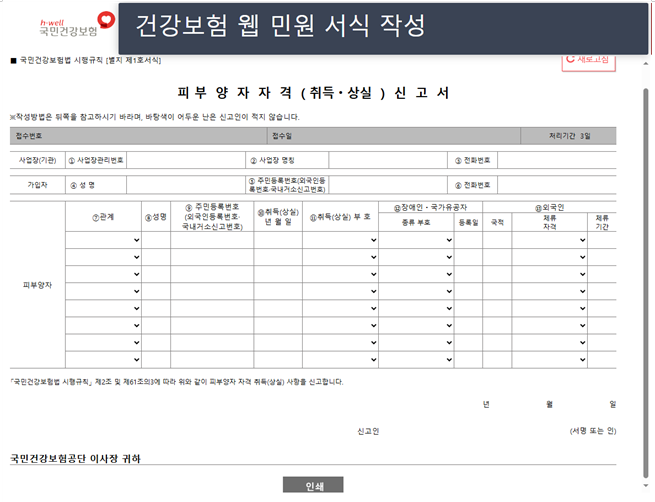Expand the 취득(상실) 부호 dropdown in the first row
Image resolution: width=655 pixels, height=502 pixels.
pyautogui.click(x=340, y=240)
